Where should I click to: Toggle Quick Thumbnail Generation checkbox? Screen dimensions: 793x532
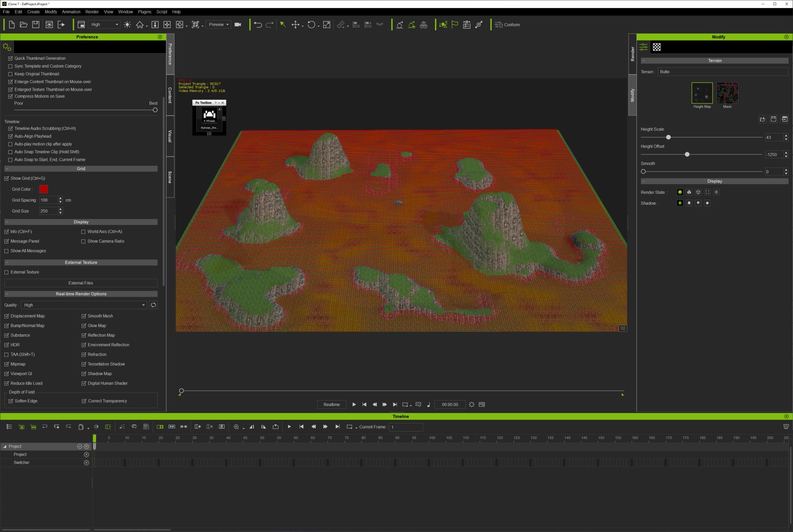click(11, 58)
